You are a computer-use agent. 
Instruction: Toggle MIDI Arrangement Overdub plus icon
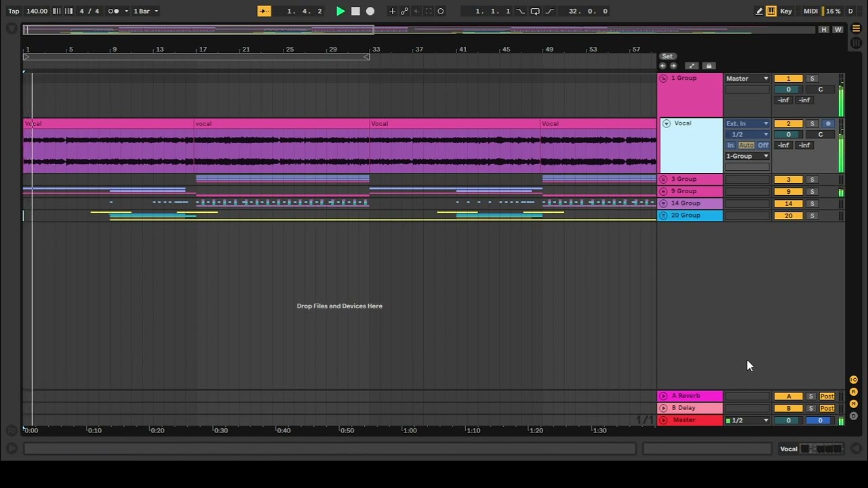pyautogui.click(x=392, y=11)
